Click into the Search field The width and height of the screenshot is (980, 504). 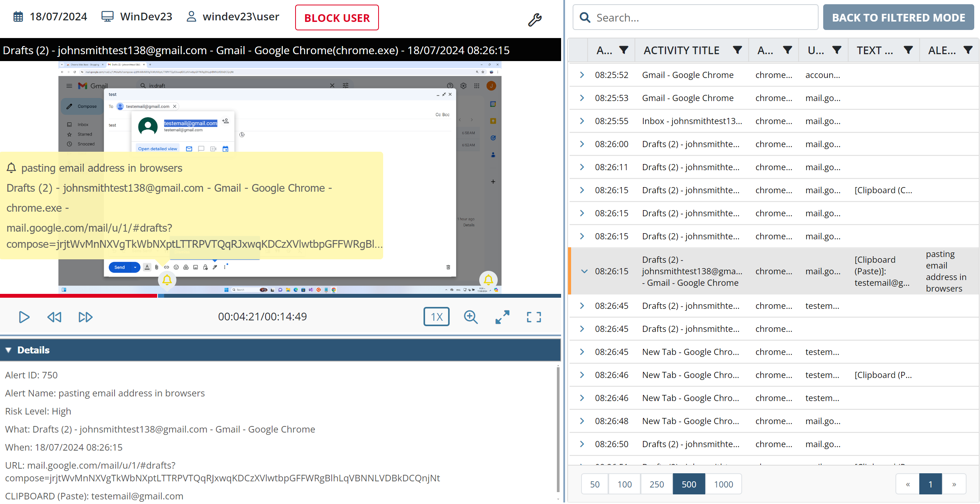703,18
